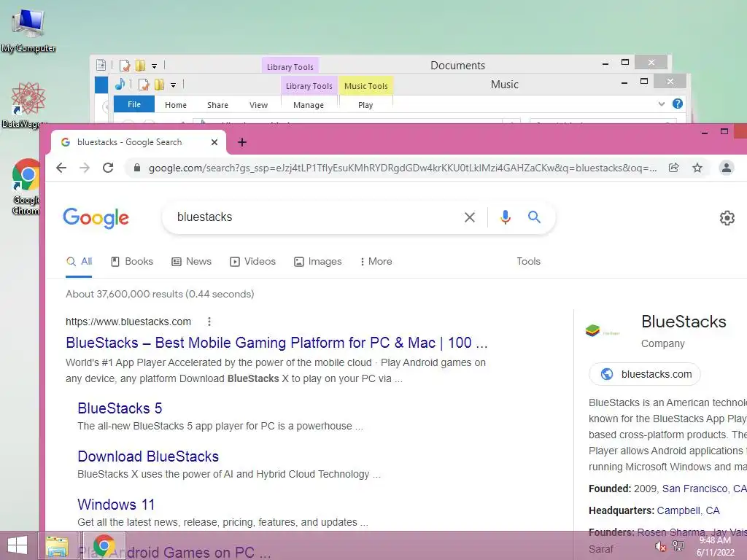
Task: Click properties icon in Documents quick toolbar
Action: coord(124,65)
